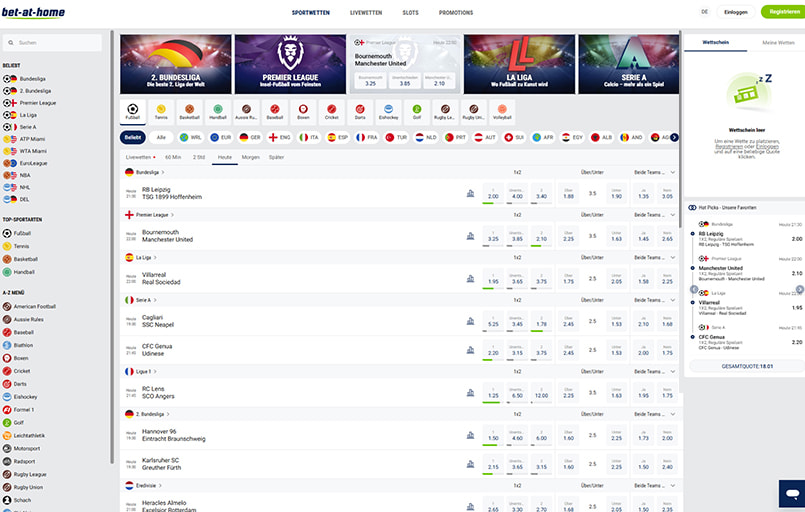Open the Livewetten navigation item
This screenshot has height=512, width=805.
coord(366,12)
